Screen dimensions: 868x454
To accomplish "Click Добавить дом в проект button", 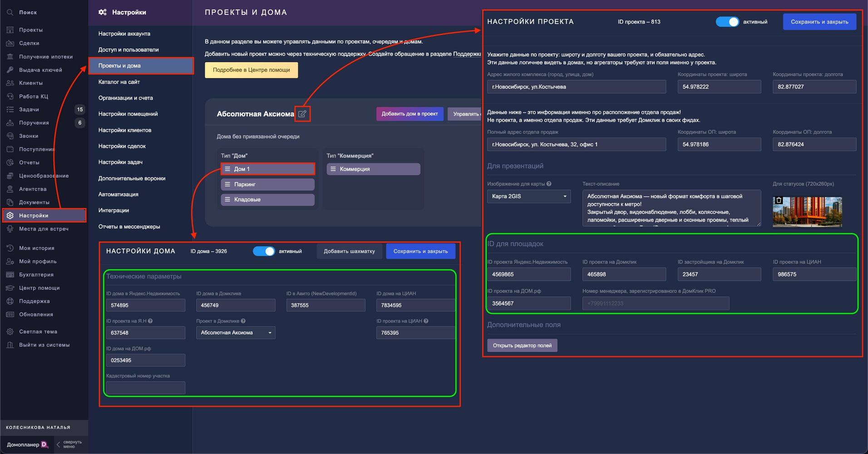I will tap(409, 113).
